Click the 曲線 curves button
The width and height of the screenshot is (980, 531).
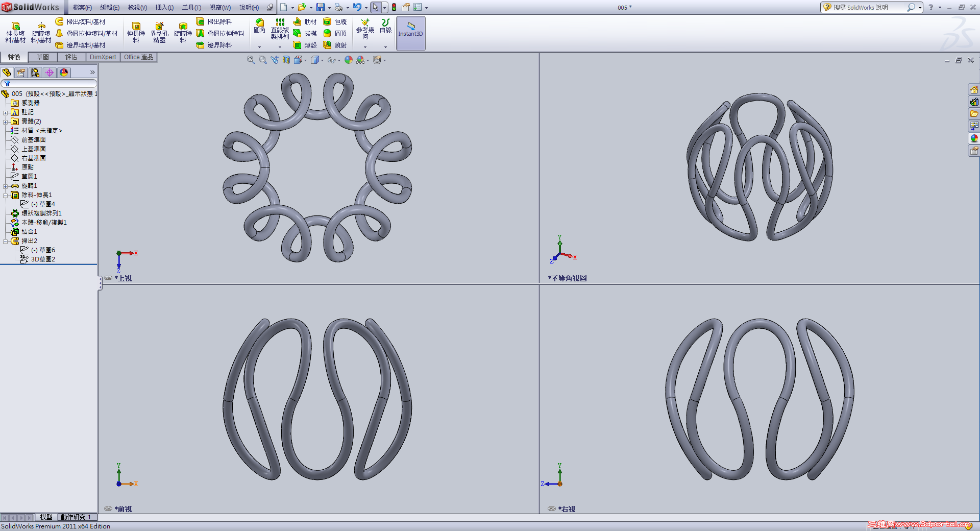[x=385, y=26]
